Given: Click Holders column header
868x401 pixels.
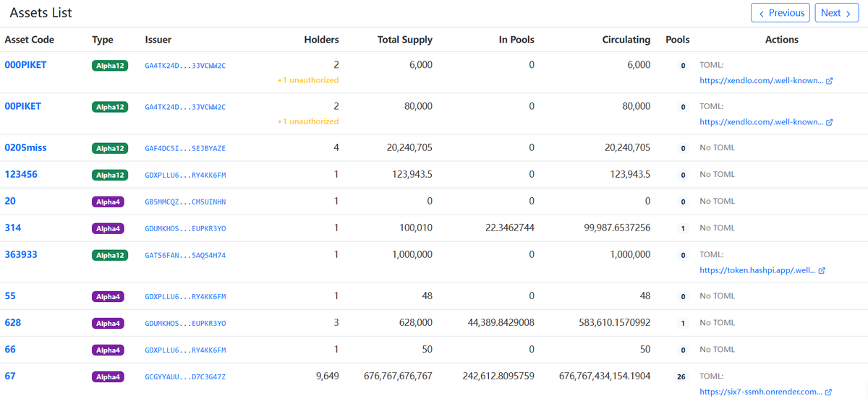Looking at the screenshot, I should click(321, 40).
